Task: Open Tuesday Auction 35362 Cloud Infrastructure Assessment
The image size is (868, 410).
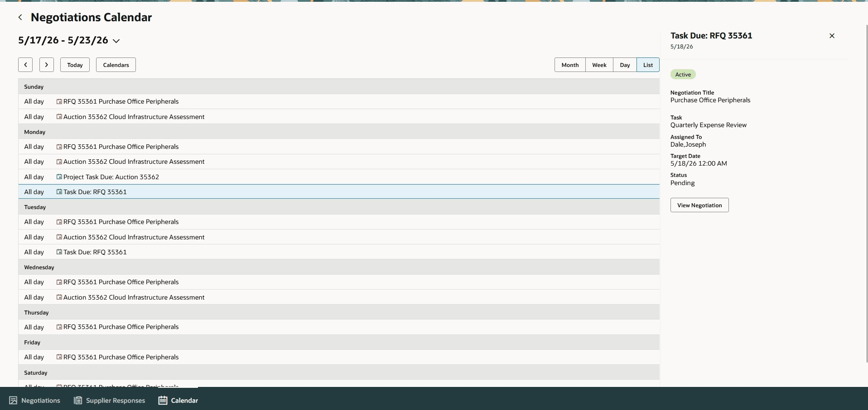Action: tap(339, 237)
